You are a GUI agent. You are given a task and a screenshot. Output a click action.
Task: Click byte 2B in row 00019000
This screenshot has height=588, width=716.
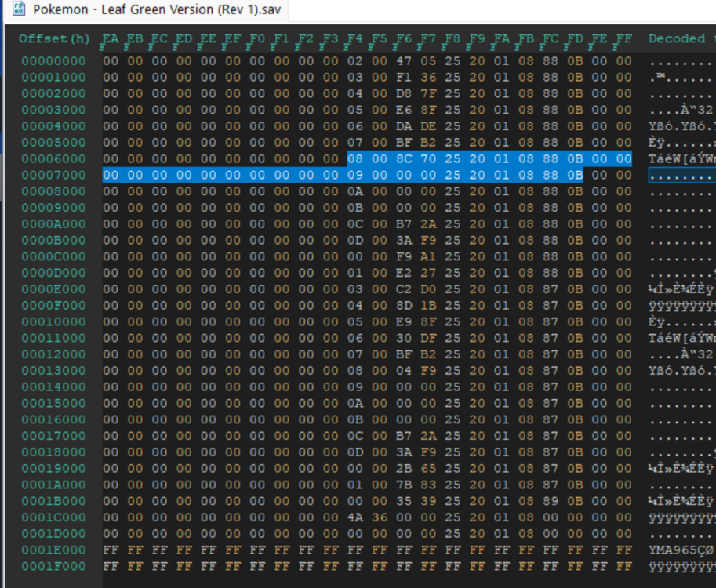pyautogui.click(x=404, y=469)
